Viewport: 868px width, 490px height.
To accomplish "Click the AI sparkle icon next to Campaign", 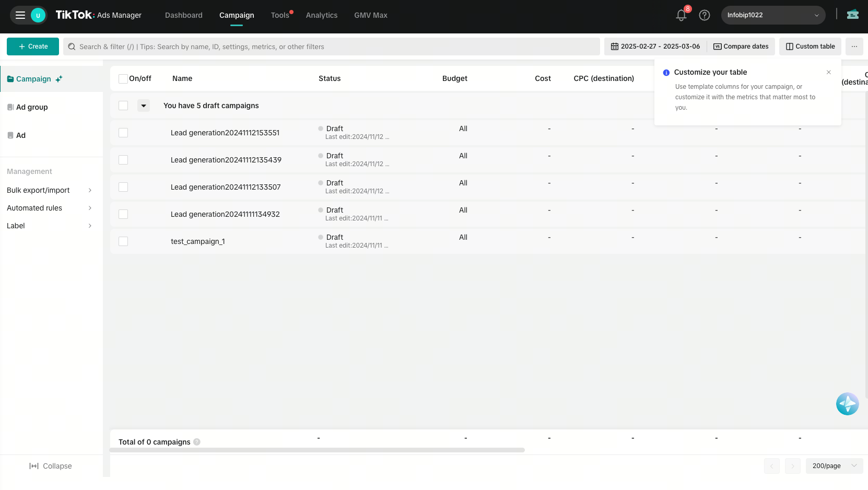I will point(59,79).
